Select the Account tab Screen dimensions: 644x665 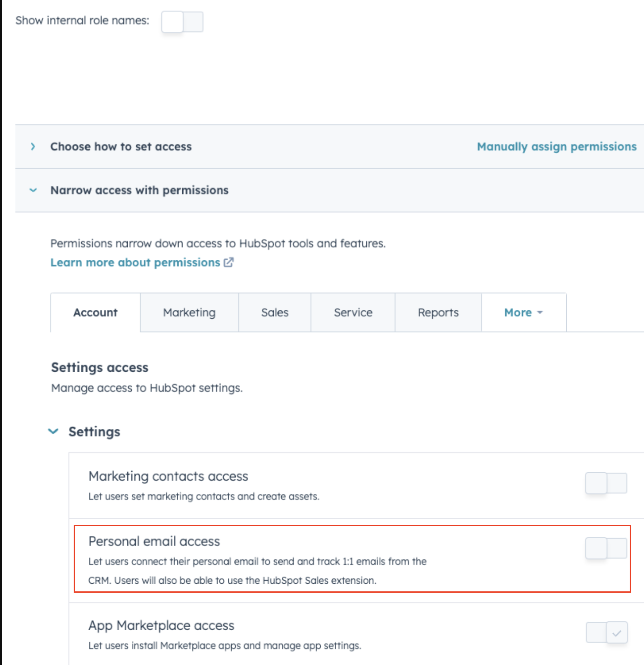tap(95, 312)
